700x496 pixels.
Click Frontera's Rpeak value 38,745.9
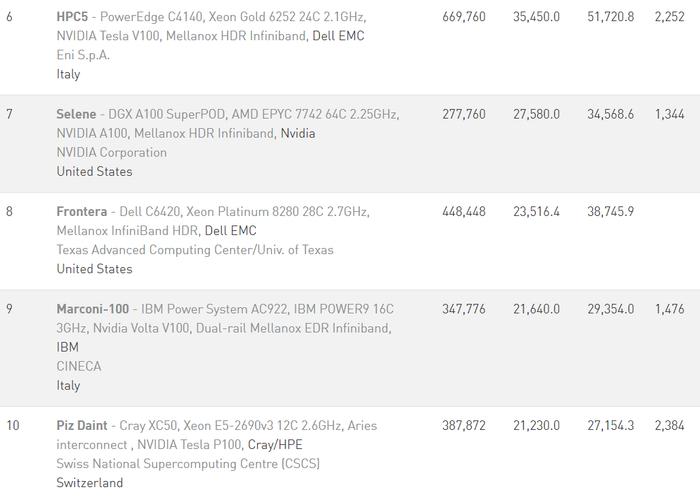(x=610, y=211)
